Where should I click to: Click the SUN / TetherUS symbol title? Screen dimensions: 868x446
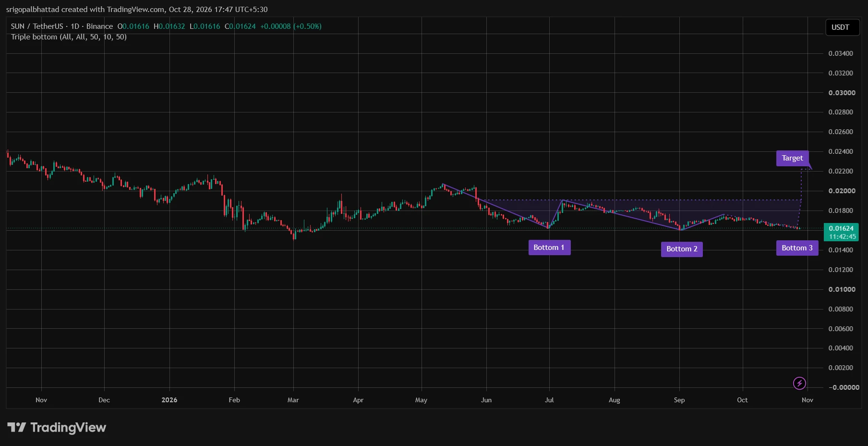pos(62,26)
